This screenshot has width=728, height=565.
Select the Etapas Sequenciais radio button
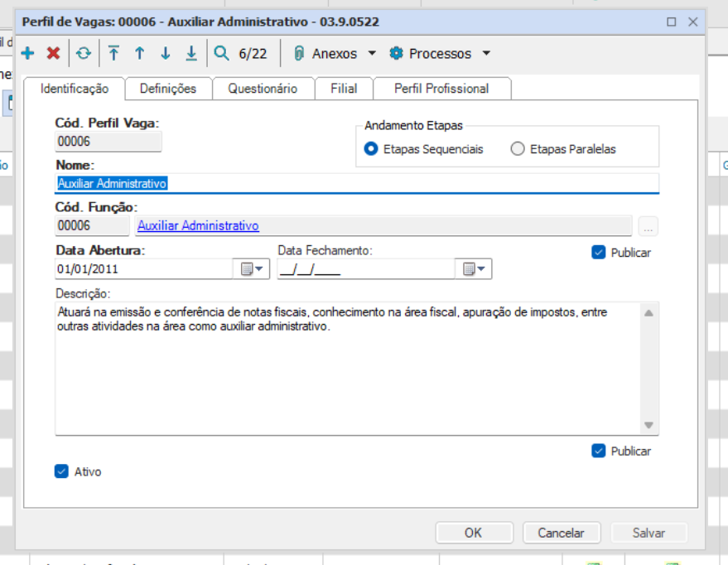(371, 149)
